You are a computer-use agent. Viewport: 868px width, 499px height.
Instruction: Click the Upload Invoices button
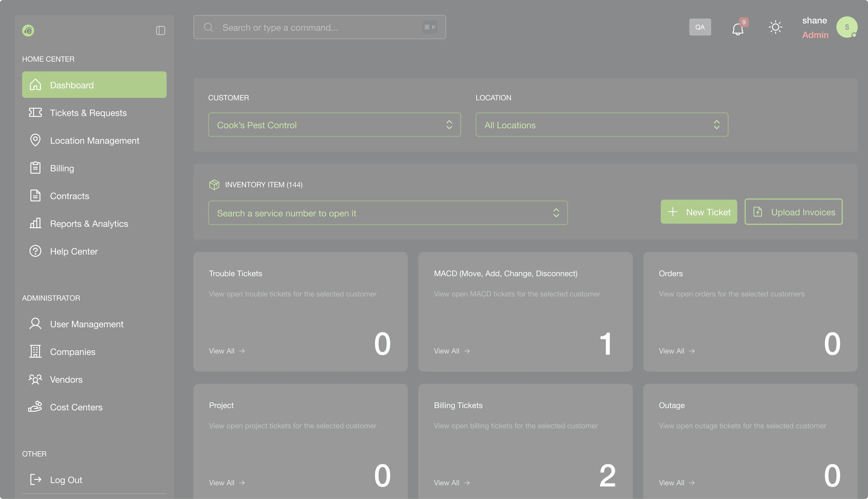(793, 212)
